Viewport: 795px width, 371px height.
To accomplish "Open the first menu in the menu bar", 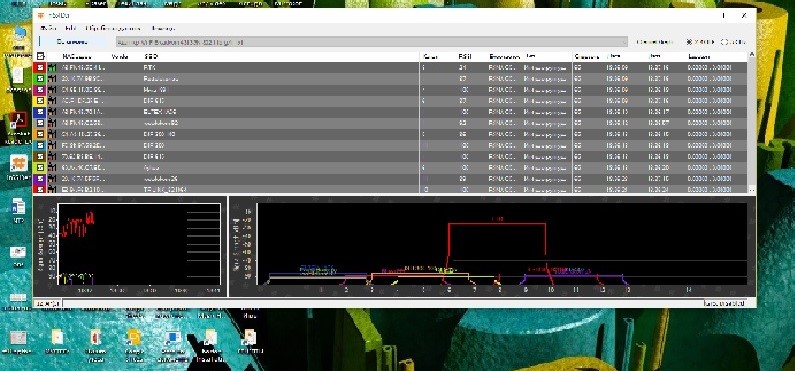I will (x=48, y=28).
